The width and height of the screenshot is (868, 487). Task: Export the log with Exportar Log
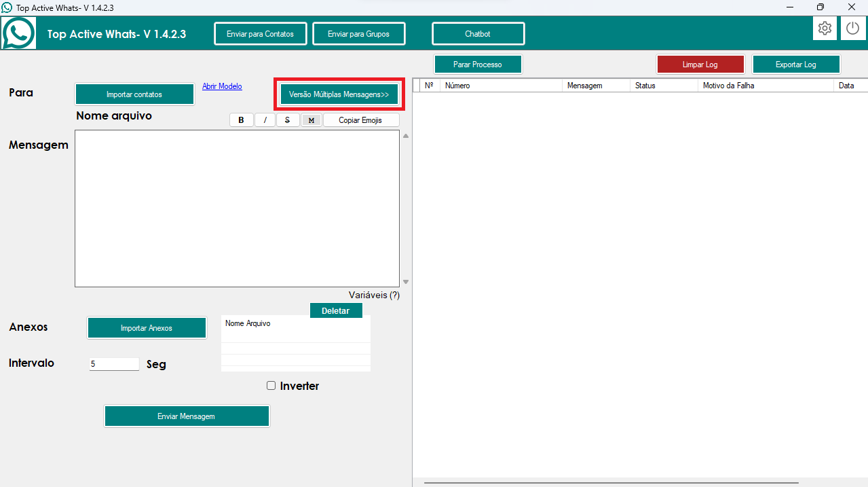tap(796, 65)
